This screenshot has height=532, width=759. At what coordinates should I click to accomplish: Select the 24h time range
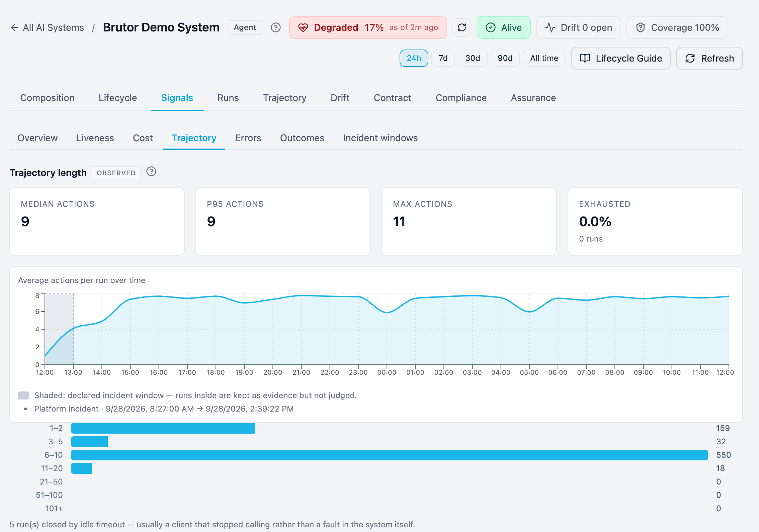[x=414, y=58]
